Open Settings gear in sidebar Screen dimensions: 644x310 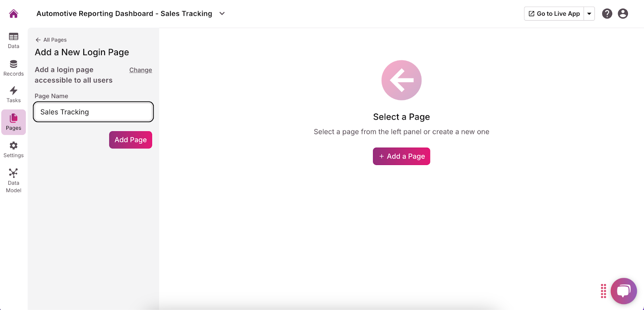13,149
